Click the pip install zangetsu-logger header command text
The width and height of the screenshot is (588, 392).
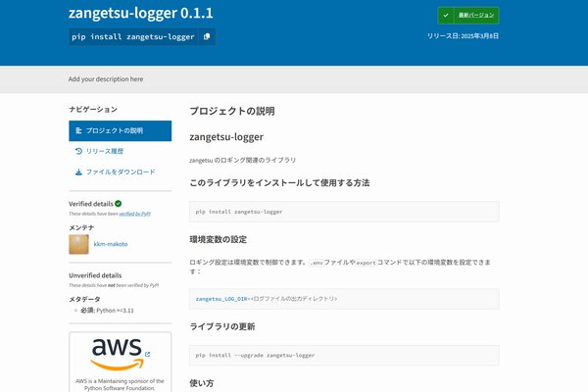(x=133, y=37)
